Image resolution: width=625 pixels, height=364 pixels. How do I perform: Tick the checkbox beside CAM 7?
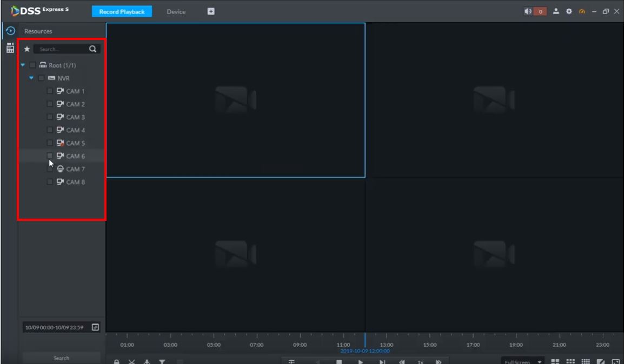click(x=49, y=168)
